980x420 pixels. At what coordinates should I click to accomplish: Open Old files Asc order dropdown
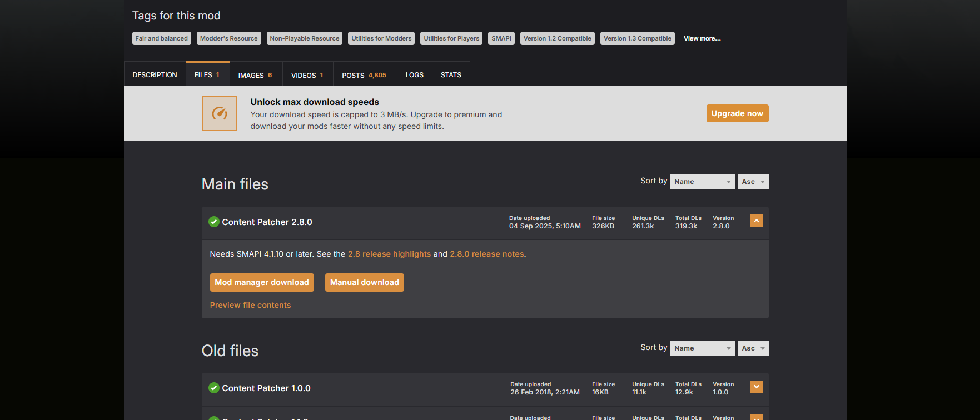(x=753, y=348)
